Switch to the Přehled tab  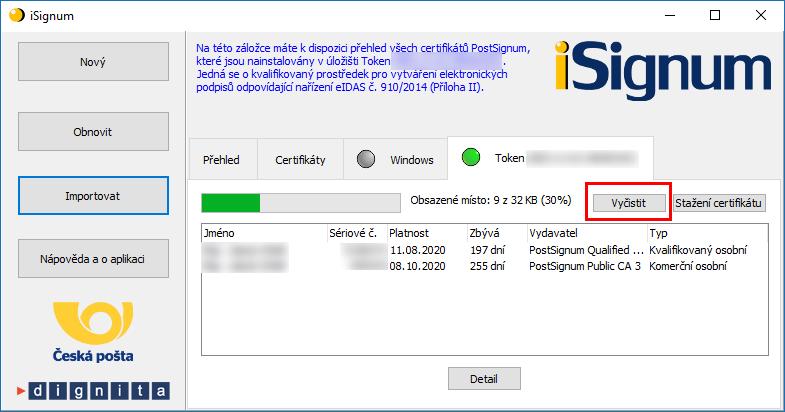point(222,160)
